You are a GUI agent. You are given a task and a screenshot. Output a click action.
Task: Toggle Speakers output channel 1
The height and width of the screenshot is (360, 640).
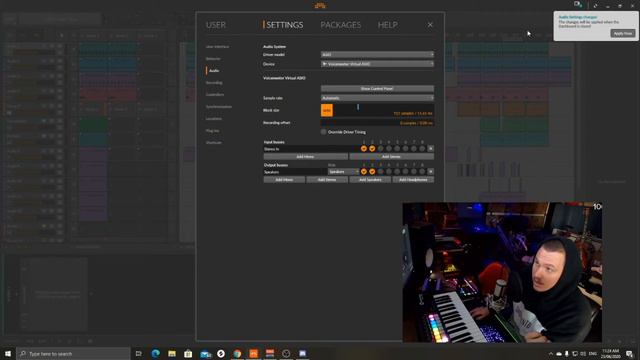coord(364,172)
